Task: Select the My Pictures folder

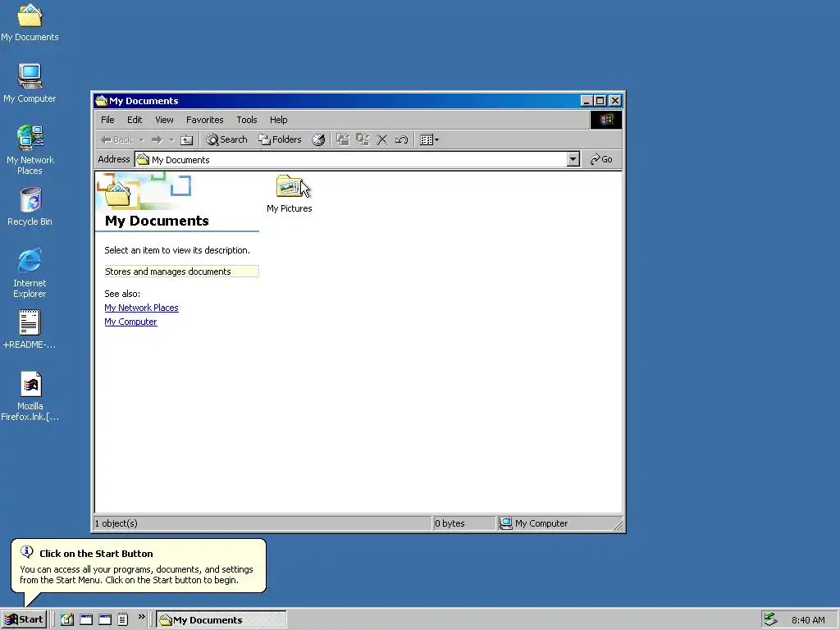Action: (290, 194)
